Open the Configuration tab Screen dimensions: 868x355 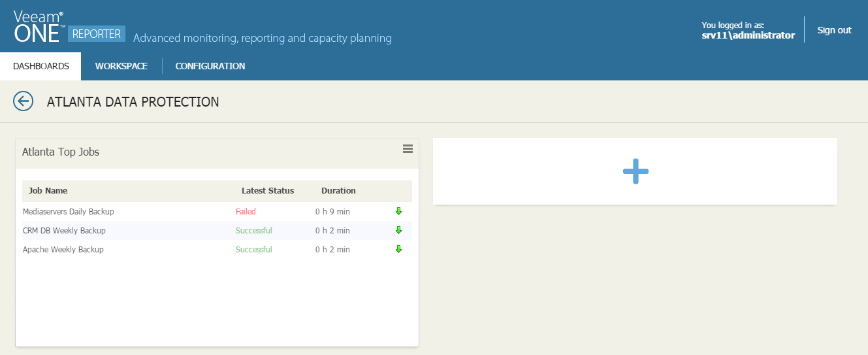click(x=210, y=66)
